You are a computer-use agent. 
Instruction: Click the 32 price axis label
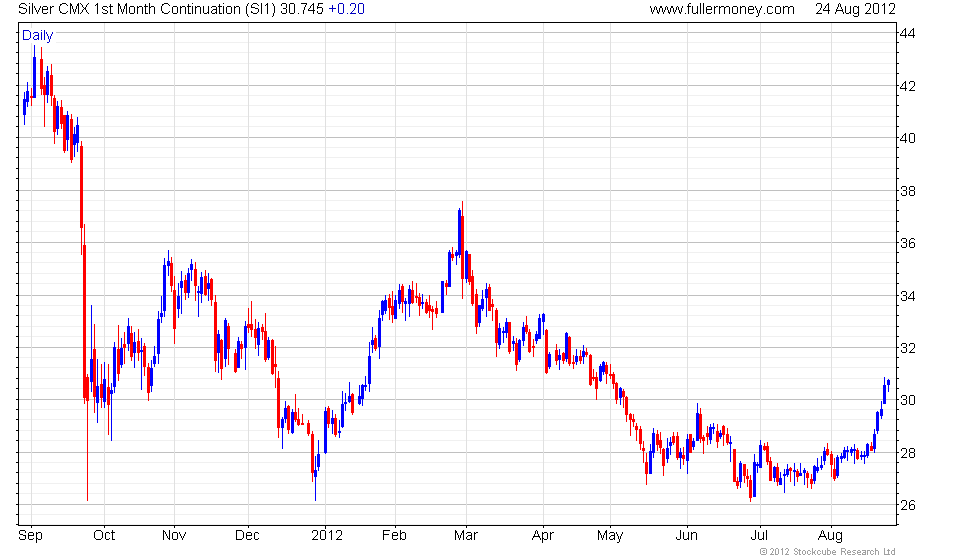(x=908, y=348)
